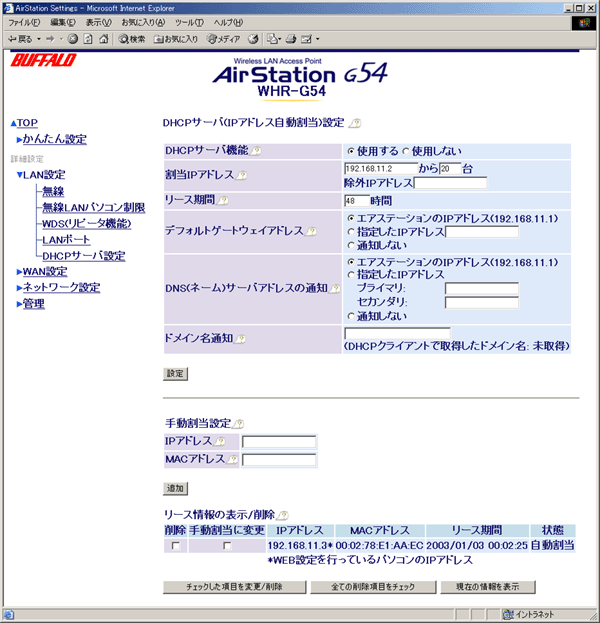Open help icon next to MACアドレス label

tap(232, 460)
